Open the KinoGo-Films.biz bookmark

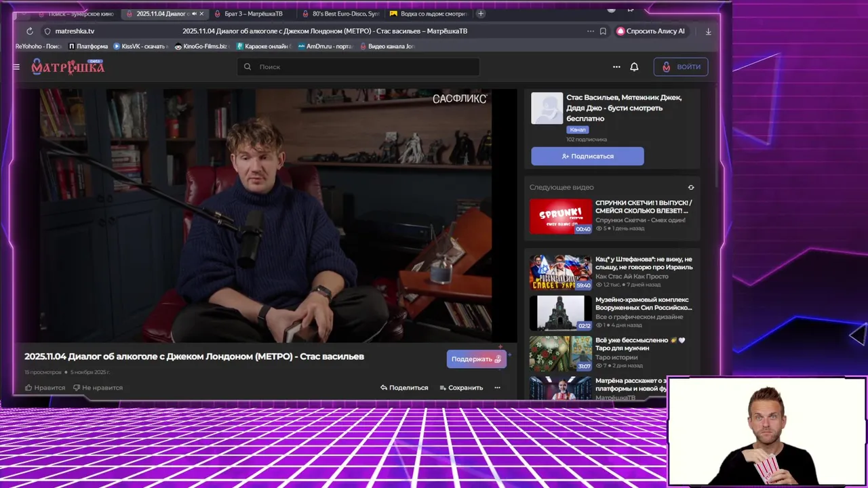pyautogui.click(x=202, y=46)
